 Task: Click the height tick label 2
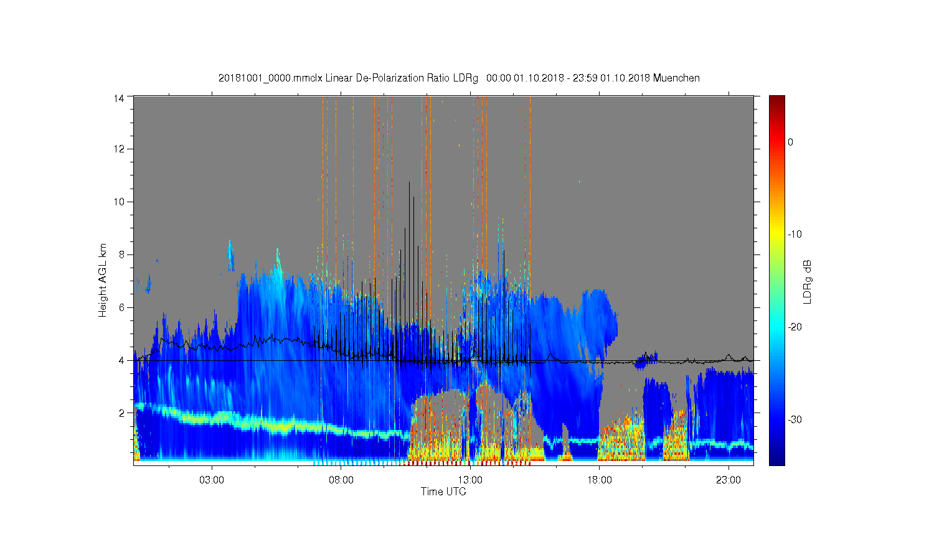pyautogui.click(x=122, y=413)
